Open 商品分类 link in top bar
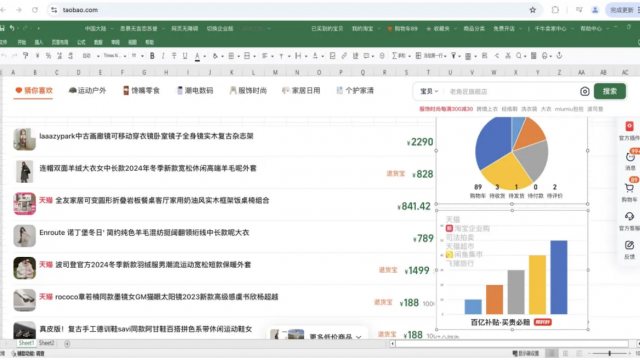The height and width of the screenshot is (360, 640). [x=474, y=29]
